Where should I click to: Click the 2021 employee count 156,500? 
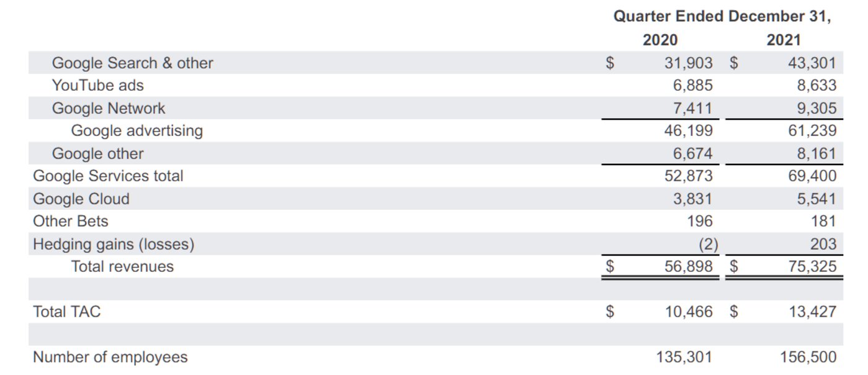point(807,357)
